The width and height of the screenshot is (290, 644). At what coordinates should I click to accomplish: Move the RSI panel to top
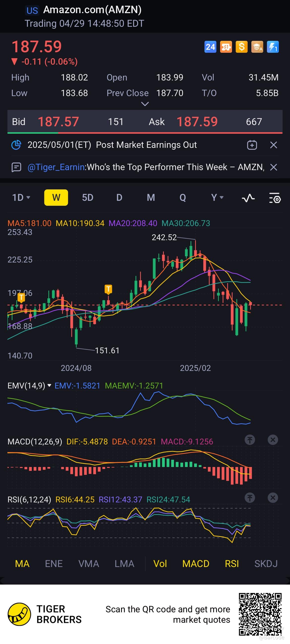coord(250,497)
